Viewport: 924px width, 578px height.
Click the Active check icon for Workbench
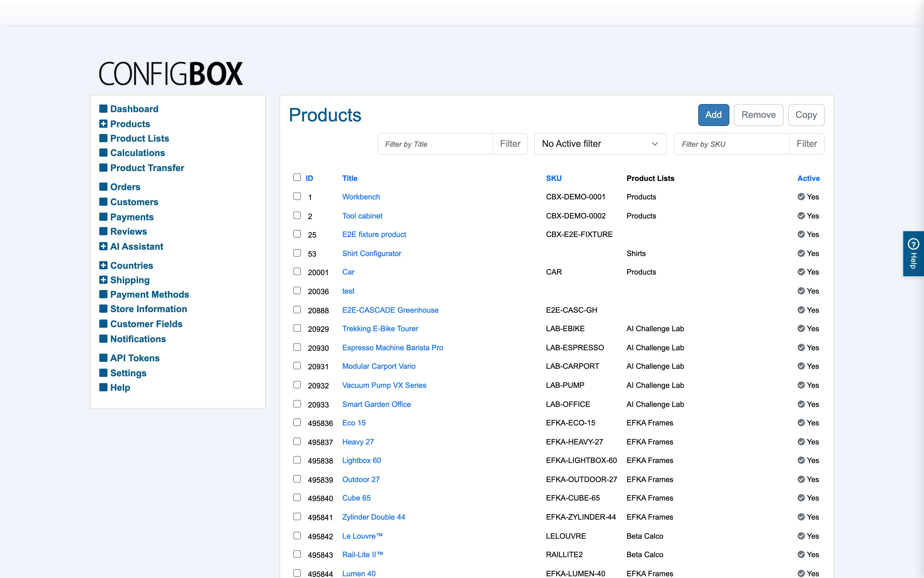pos(801,197)
